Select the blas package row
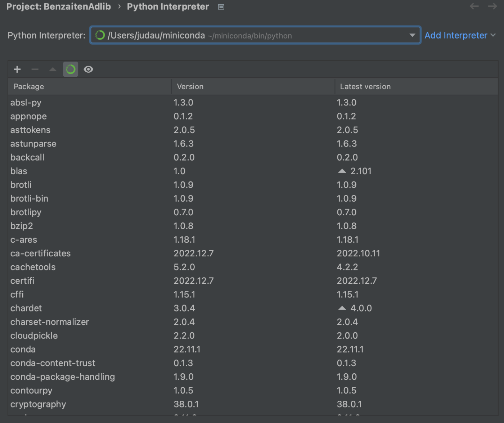The width and height of the screenshot is (504, 423). (253, 171)
